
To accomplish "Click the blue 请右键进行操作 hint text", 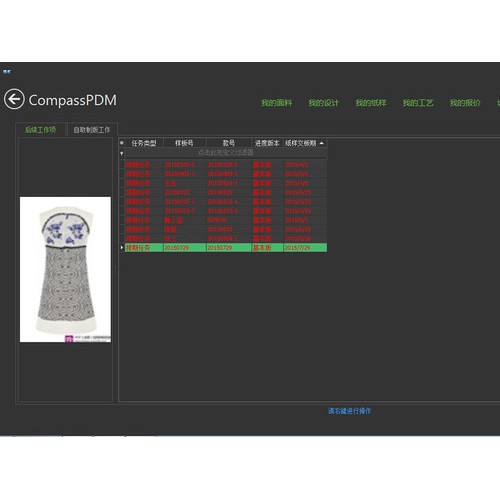I will (349, 411).
